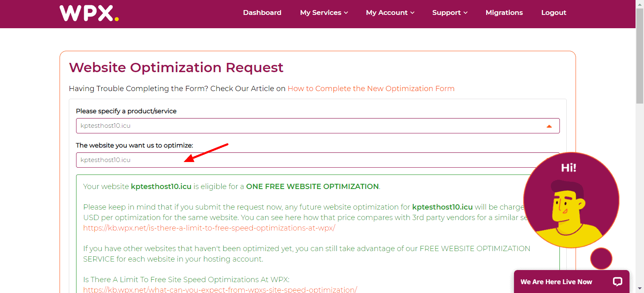
Task: Click the Hi! mascot avatar
Action: 571,200
